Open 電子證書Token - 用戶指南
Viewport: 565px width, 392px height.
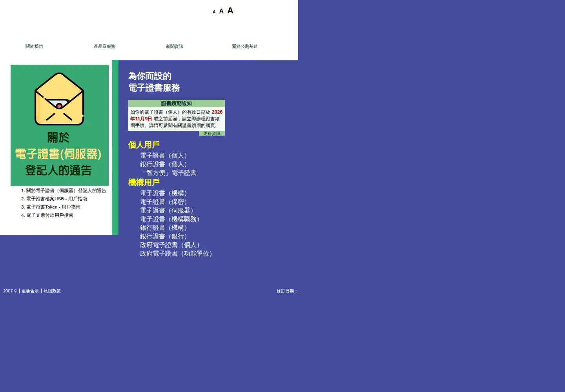point(53,207)
